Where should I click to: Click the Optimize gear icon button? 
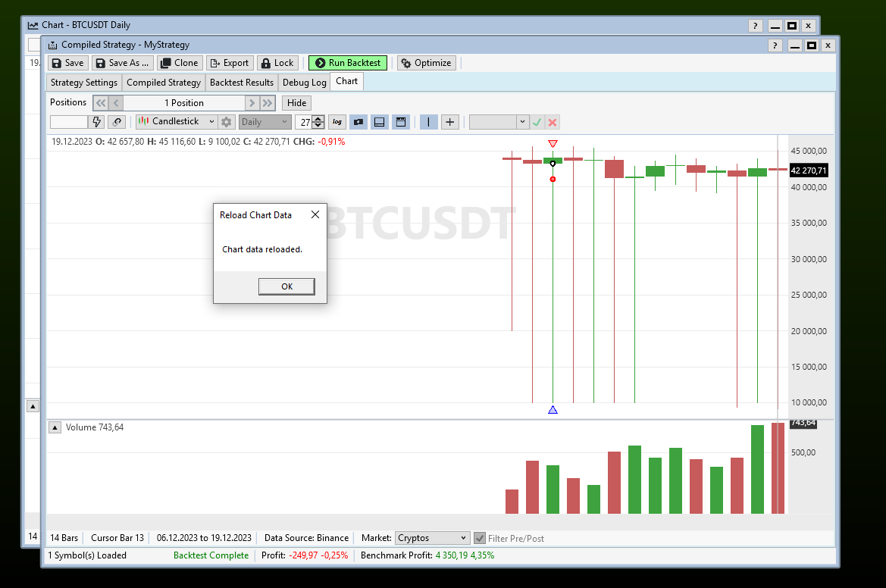tap(426, 63)
